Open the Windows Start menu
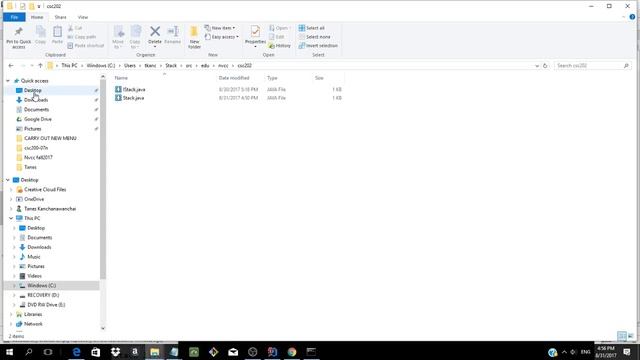This screenshot has width=640, height=360. pyautogui.click(x=9, y=352)
